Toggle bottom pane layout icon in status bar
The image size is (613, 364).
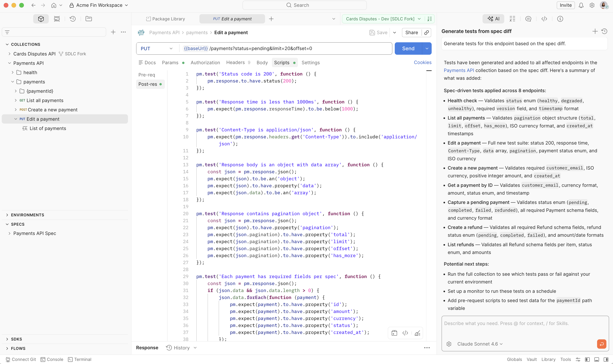click(x=596, y=359)
